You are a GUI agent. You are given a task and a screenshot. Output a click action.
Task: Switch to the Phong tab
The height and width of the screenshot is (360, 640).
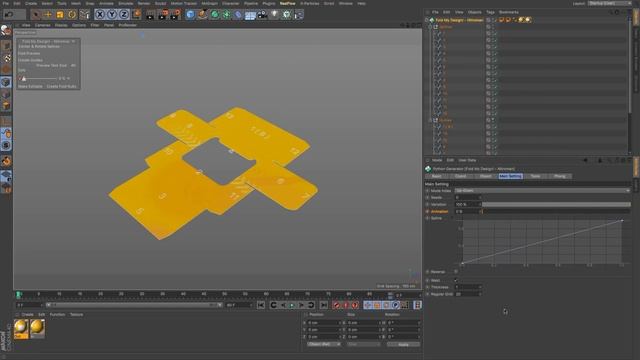560,176
